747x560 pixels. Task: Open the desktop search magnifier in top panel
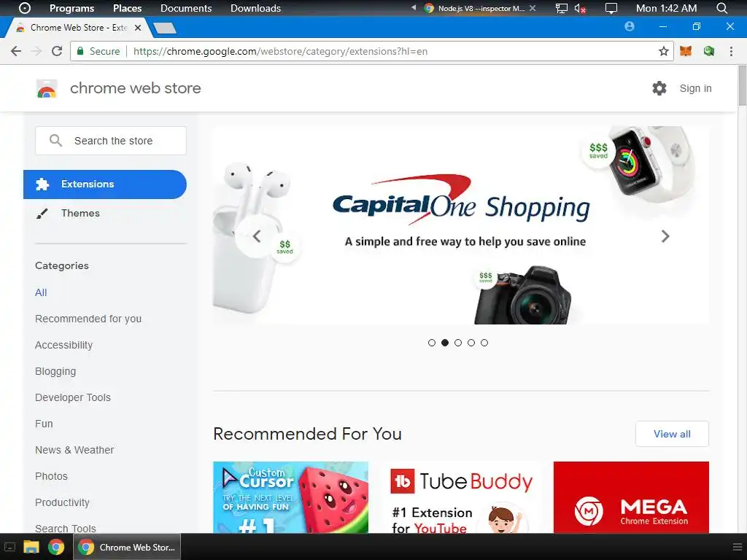tap(721, 8)
